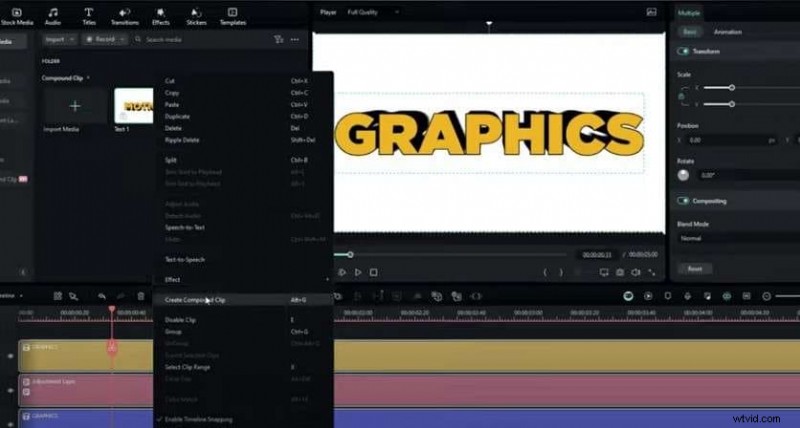
Task: Open the Blend Mode dropdown
Action: coord(739,238)
